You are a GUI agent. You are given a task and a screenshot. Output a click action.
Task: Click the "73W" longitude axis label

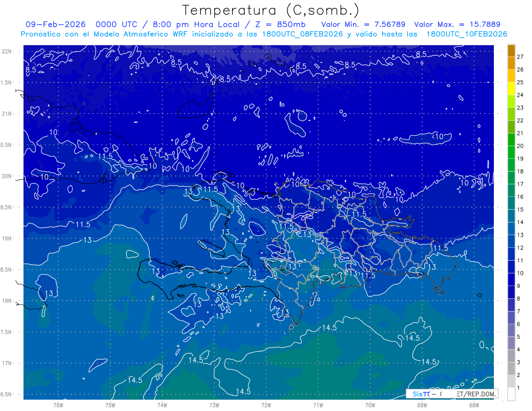(214, 405)
